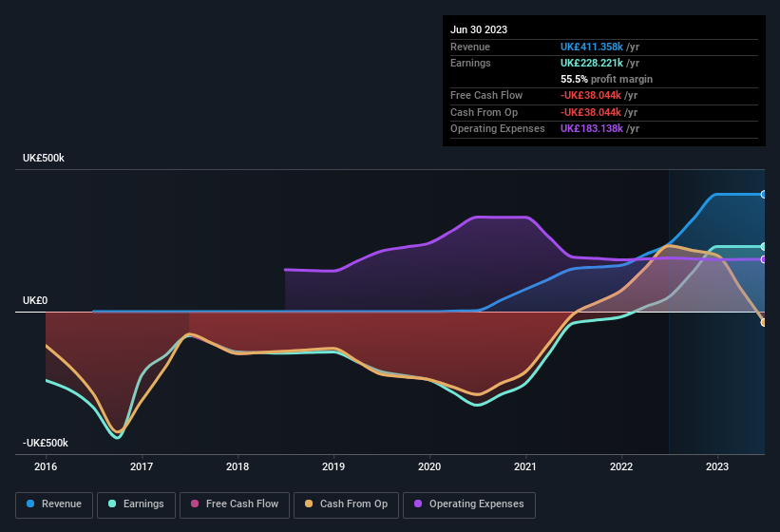Click the Cash From Op endpoint marker
This screenshot has width=780, height=532.
pos(764,323)
